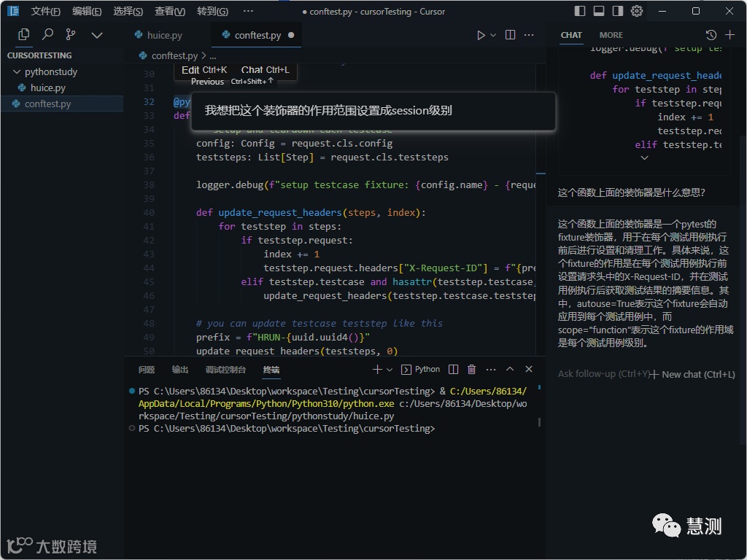Screen dimensions: 747x560
Task: Open huice.py in the file tree
Action: (x=47, y=87)
